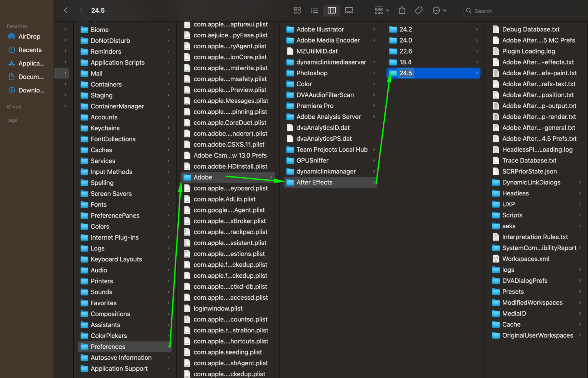The width and height of the screenshot is (588, 378).
Task: Open AirDrop in the sidebar
Action: click(29, 37)
